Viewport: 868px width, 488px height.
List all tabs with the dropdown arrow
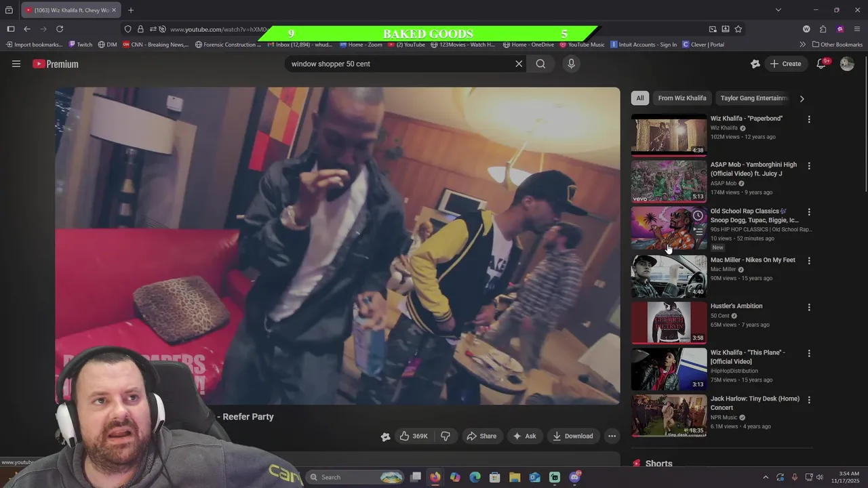coord(778,10)
